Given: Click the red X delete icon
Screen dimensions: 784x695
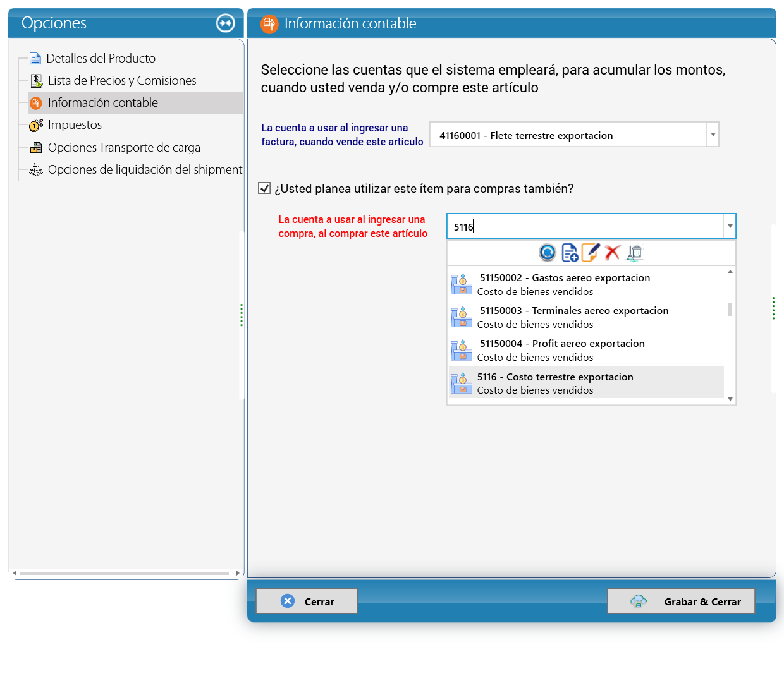Looking at the screenshot, I should pyautogui.click(x=612, y=253).
